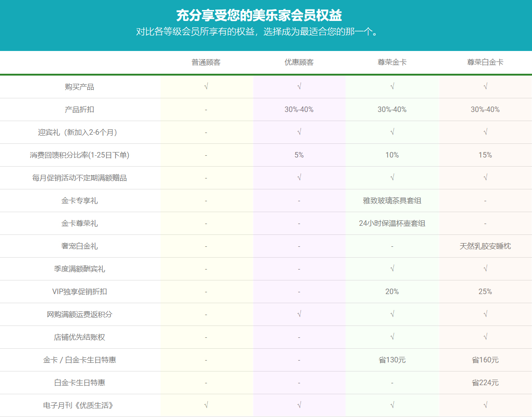Click the 天然乳胶安睡枕 cell
The height and width of the screenshot is (417, 532).
[485, 246]
